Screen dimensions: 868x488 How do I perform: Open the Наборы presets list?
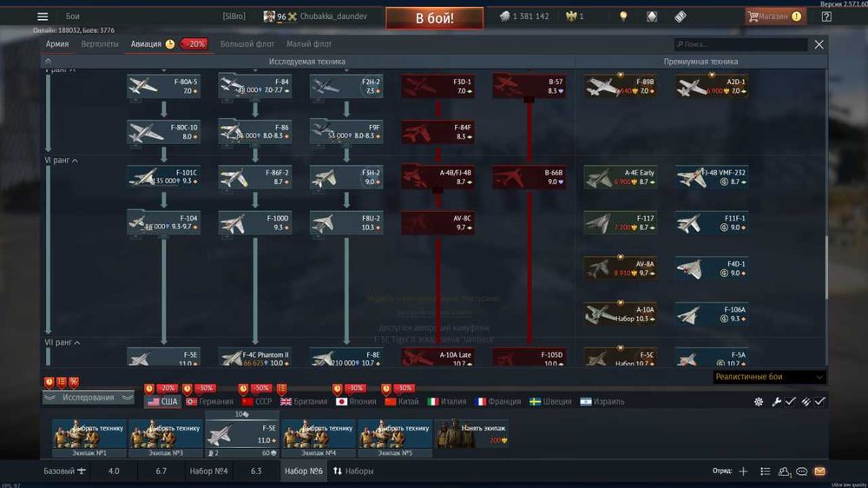pos(353,471)
